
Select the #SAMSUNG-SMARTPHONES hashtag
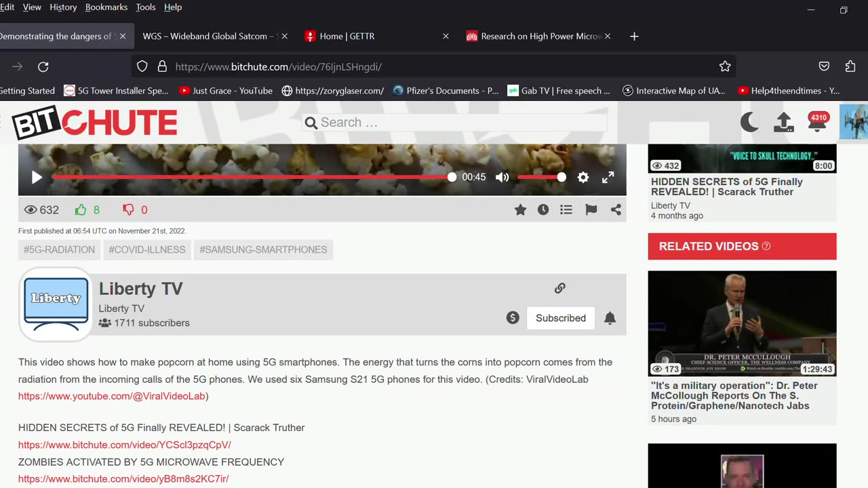point(263,249)
